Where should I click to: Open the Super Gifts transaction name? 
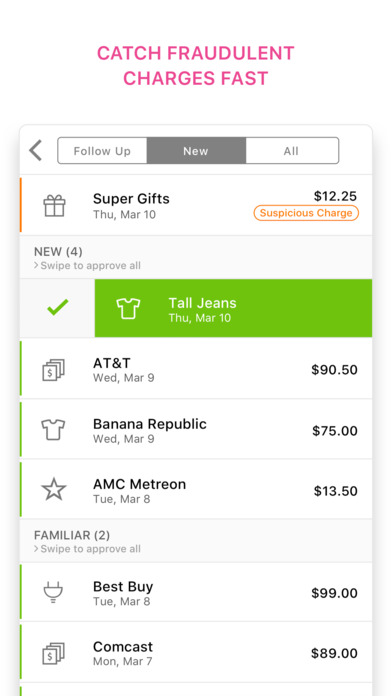point(131,198)
